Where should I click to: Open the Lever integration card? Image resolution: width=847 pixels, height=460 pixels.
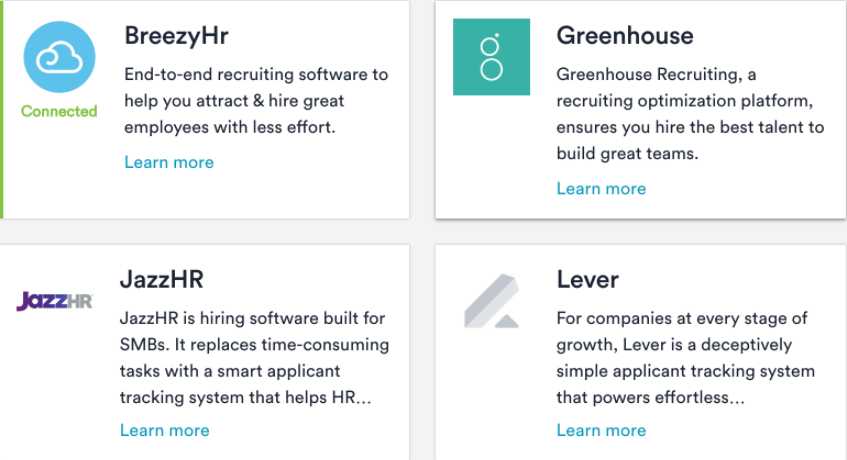[641, 352]
